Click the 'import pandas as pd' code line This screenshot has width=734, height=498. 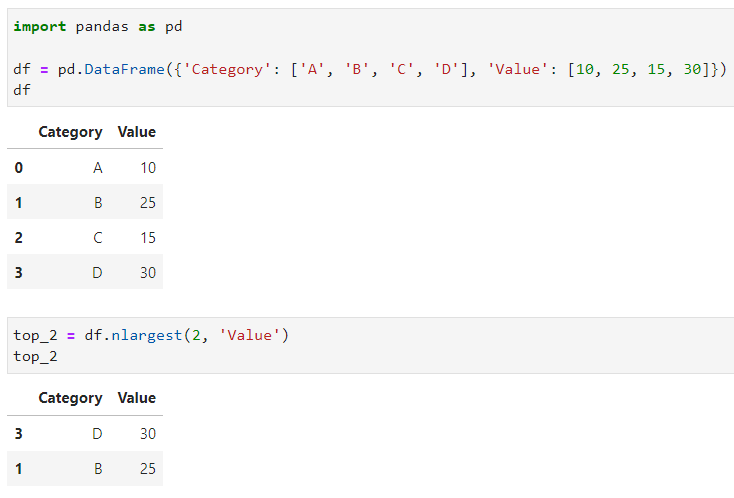pos(97,26)
